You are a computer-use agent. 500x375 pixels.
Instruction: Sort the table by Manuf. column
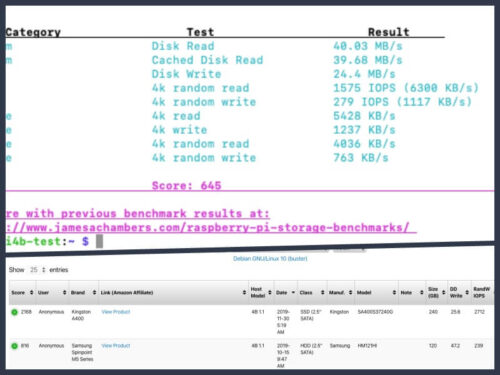341,293
